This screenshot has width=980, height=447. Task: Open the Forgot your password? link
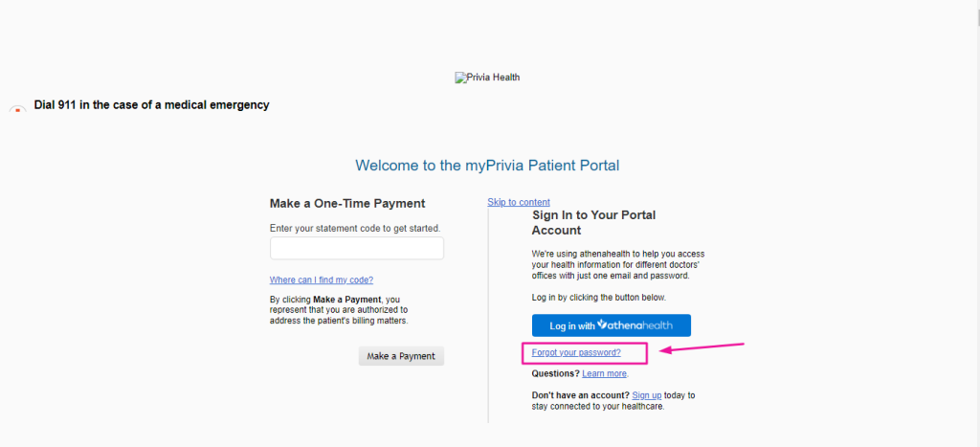click(576, 352)
